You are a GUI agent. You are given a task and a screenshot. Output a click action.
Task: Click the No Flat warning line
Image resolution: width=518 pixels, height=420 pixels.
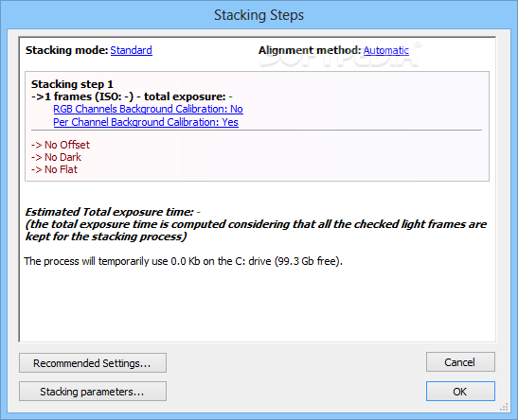54,169
